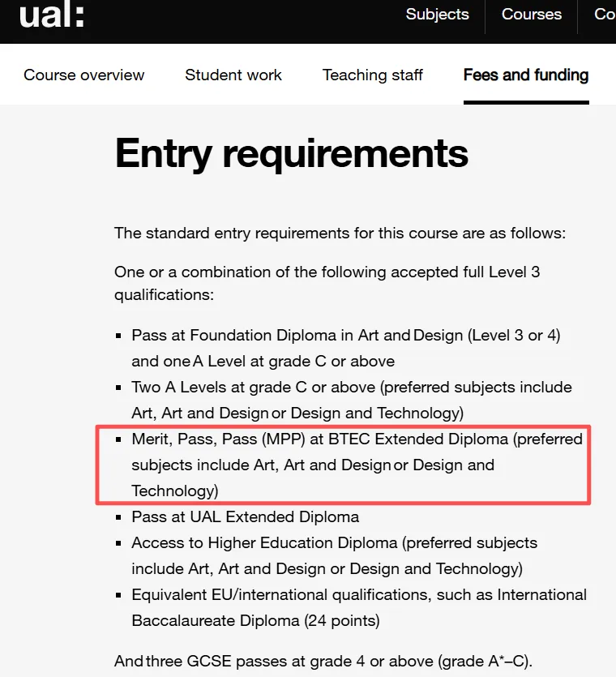This screenshot has height=677, width=616.
Task: Click the Access to Higher Education Diploma item
Action: tap(334, 555)
